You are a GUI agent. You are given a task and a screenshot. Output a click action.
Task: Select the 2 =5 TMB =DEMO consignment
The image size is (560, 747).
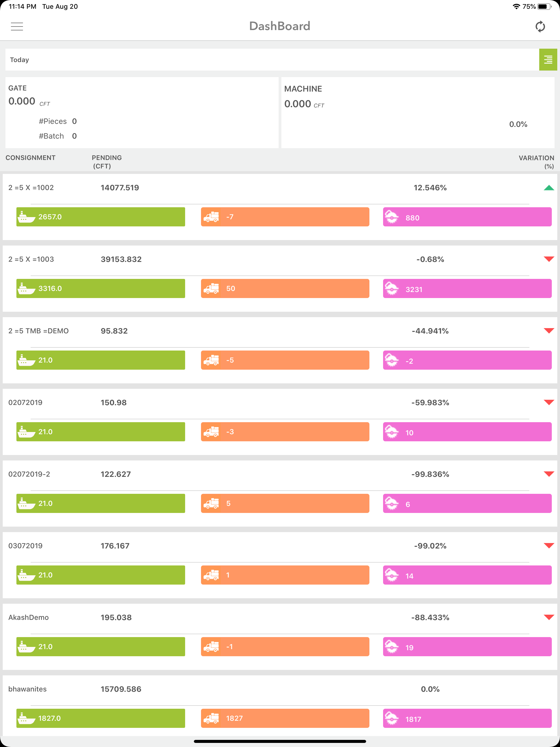39,331
